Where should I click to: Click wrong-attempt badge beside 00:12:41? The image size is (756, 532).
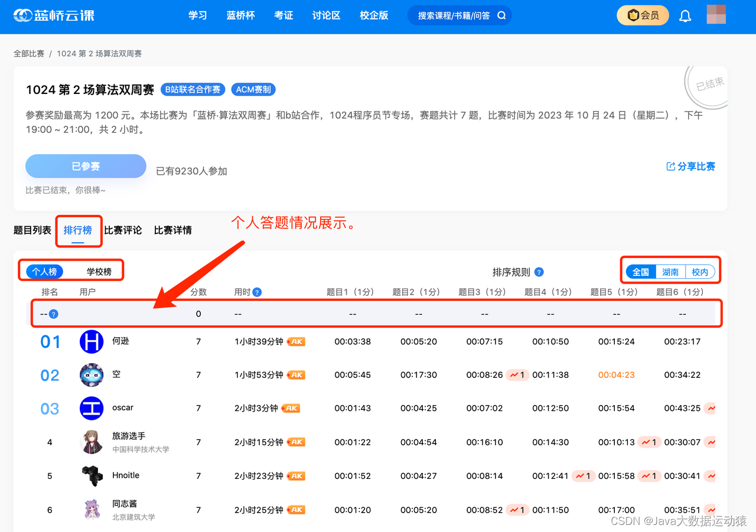583,476
